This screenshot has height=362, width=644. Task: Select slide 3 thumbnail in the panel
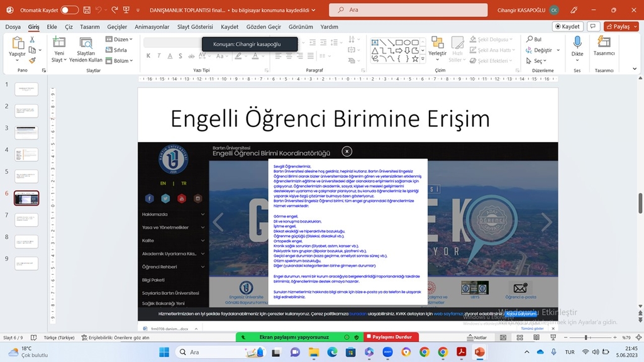point(26,132)
